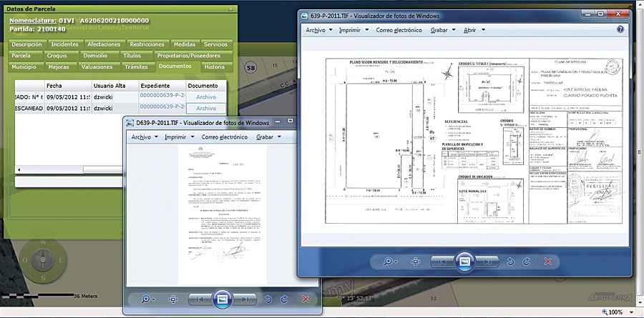Image resolution: width=644 pixels, height=318 pixels.
Task: Open the first row expediente link
Action: point(162,95)
